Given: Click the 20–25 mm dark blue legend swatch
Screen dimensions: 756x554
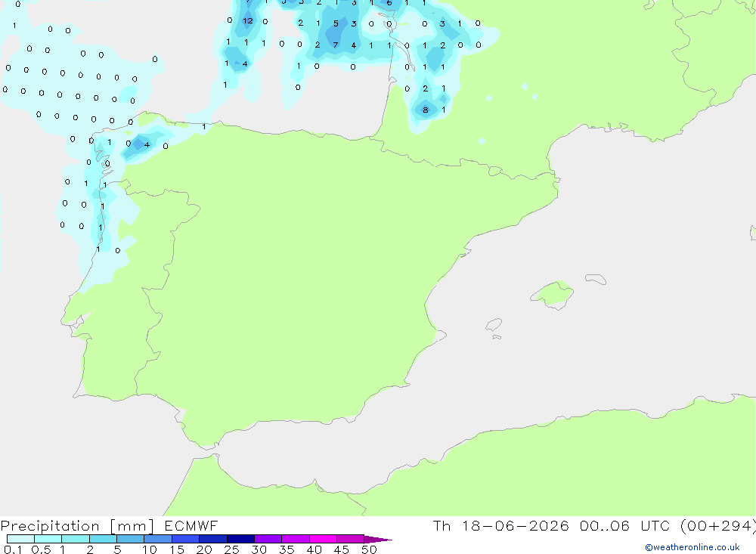Looking at the screenshot, I should pos(212,539).
